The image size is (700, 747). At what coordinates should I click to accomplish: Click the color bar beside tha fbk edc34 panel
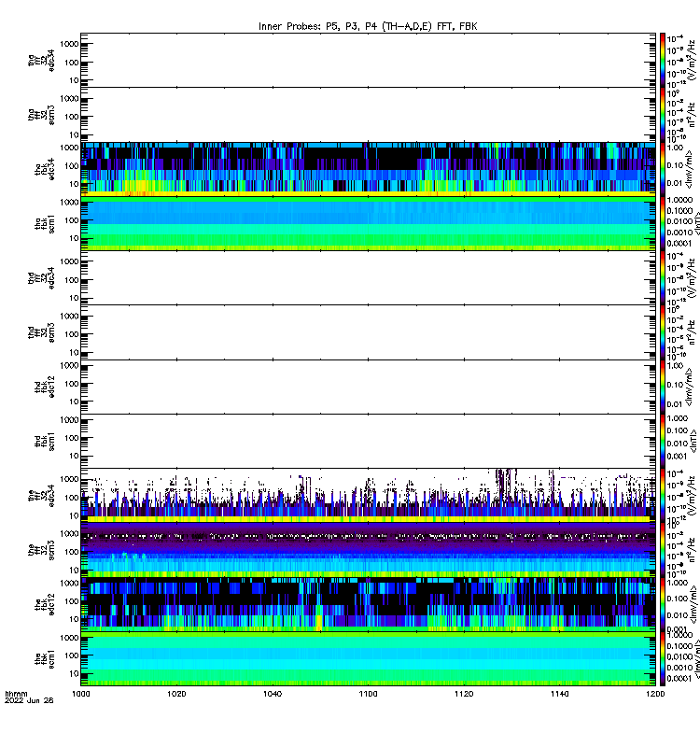pos(663,169)
